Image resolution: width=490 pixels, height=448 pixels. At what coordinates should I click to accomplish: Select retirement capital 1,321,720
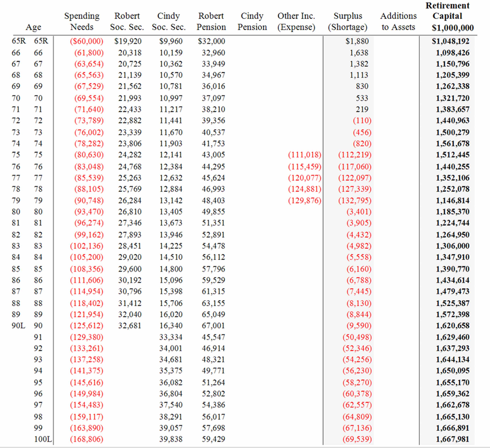453,98
